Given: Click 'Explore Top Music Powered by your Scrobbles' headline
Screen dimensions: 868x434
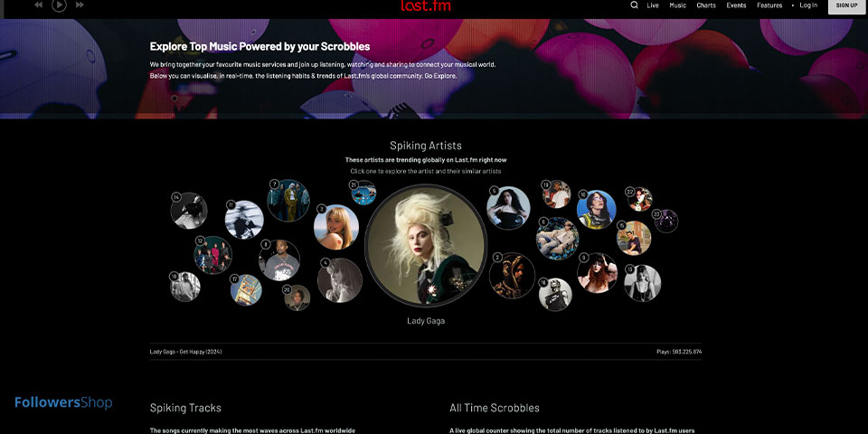Looking at the screenshot, I should point(259,46).
